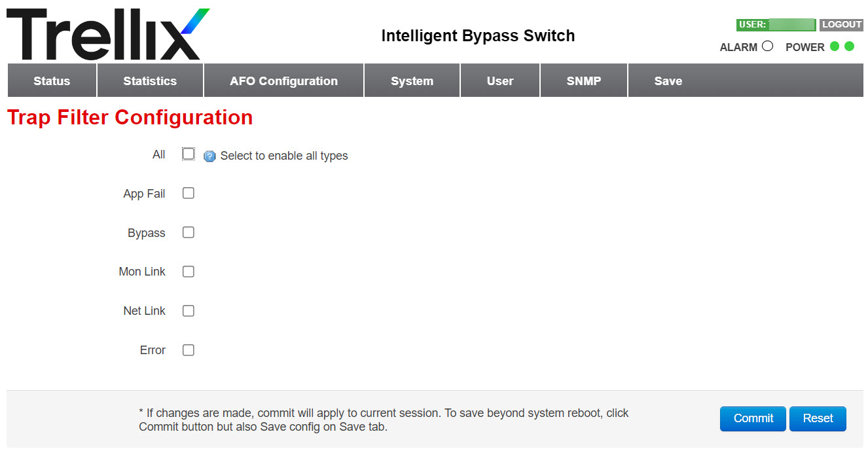Click the Trellix logo
This screenshot has width=868, height=451.
[108, 35]
